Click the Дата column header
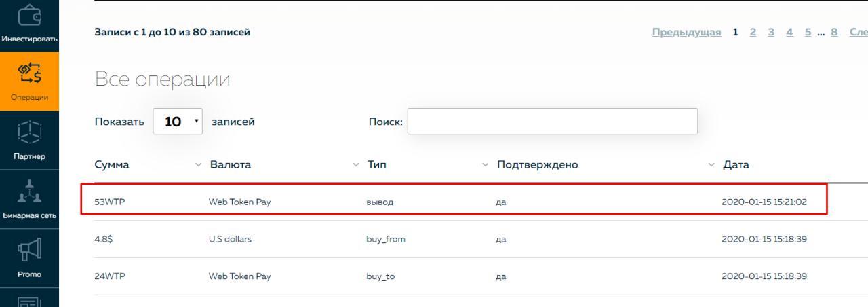 (x=736, y=165)
